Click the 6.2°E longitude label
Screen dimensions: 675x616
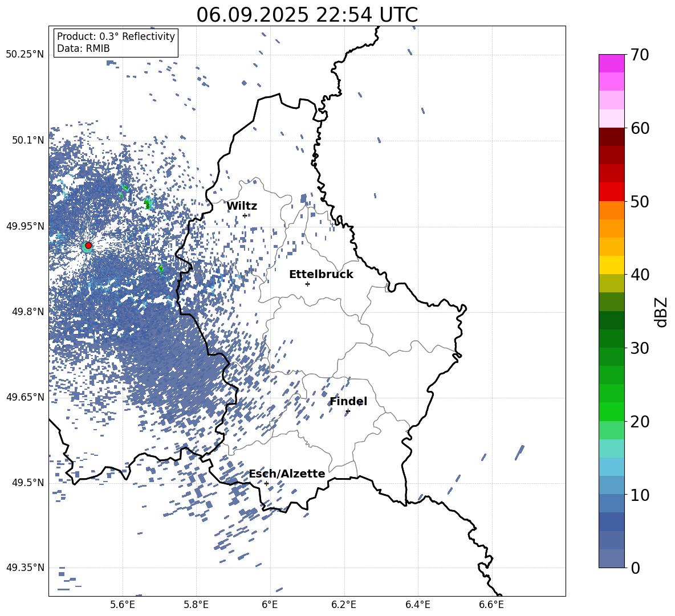pyautogui.click(x=344, y=605)
